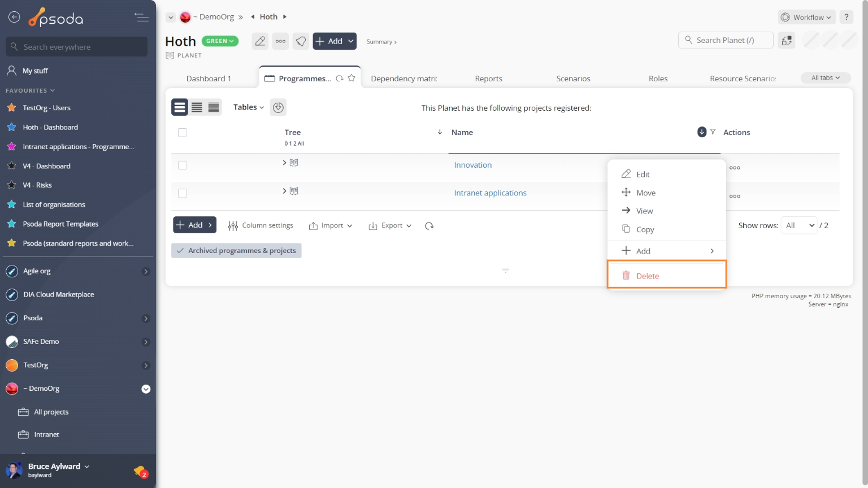Toggle the select-all checkbox in table header

click(x=182, y=133)
